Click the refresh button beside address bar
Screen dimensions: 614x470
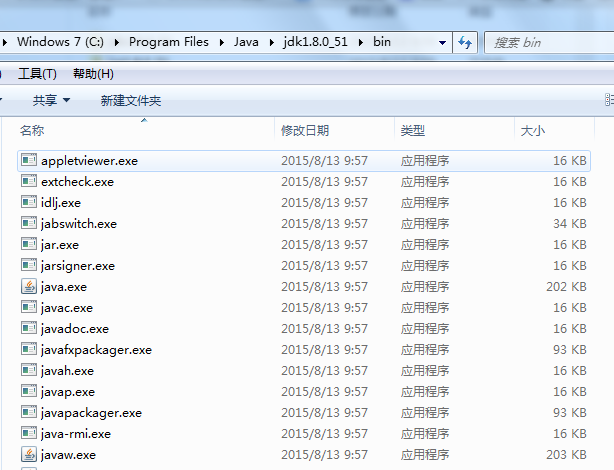click(x=465, y=42)
